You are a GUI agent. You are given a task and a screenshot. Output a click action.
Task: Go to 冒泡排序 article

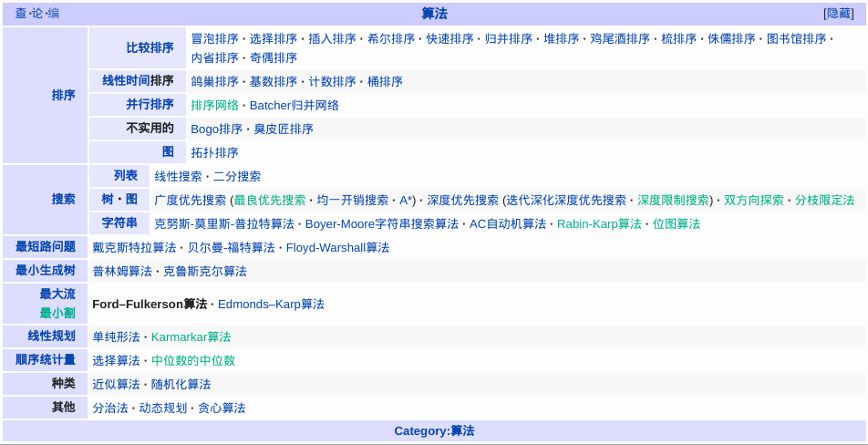pos(214,39)
